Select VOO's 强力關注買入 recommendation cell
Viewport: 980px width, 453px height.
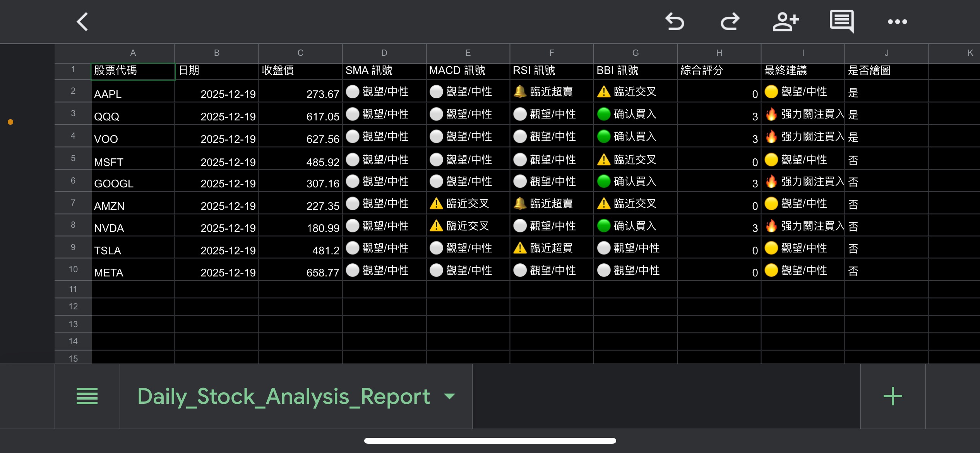pos(803,136)
